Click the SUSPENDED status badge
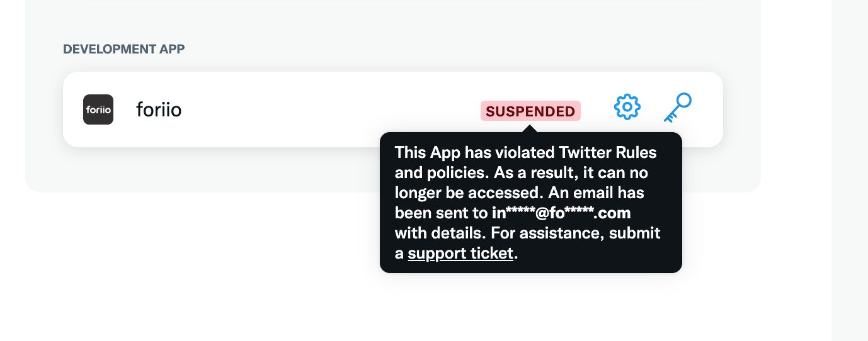This screenshot has width=868, height=341. (530, 111)
